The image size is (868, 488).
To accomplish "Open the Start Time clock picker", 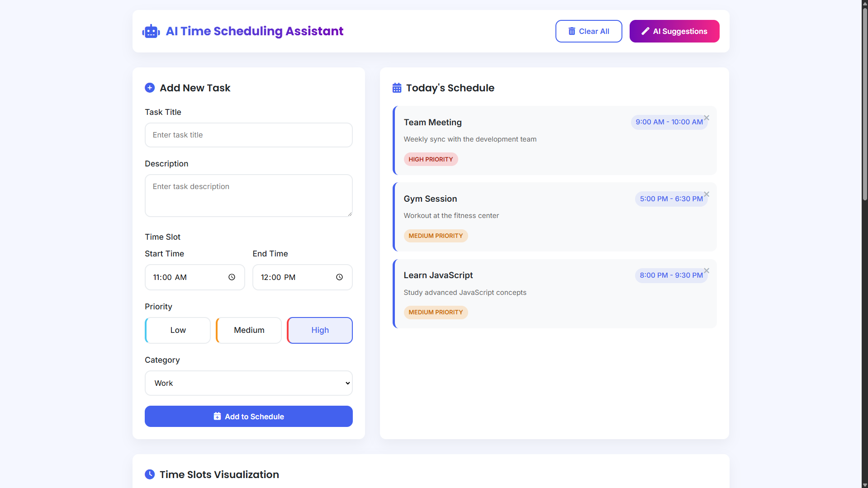I will [x=232, y=277].
